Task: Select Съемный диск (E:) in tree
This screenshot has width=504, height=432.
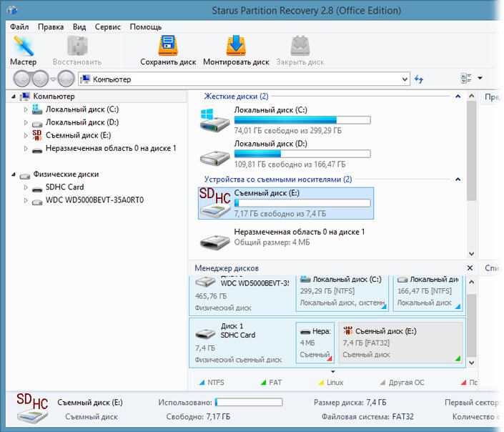Action: coord(78,135)
